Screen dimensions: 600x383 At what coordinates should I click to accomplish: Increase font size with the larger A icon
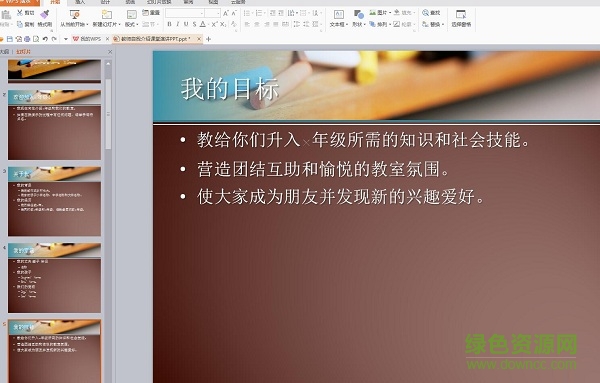pyautogui.click(x=226, y=13)
